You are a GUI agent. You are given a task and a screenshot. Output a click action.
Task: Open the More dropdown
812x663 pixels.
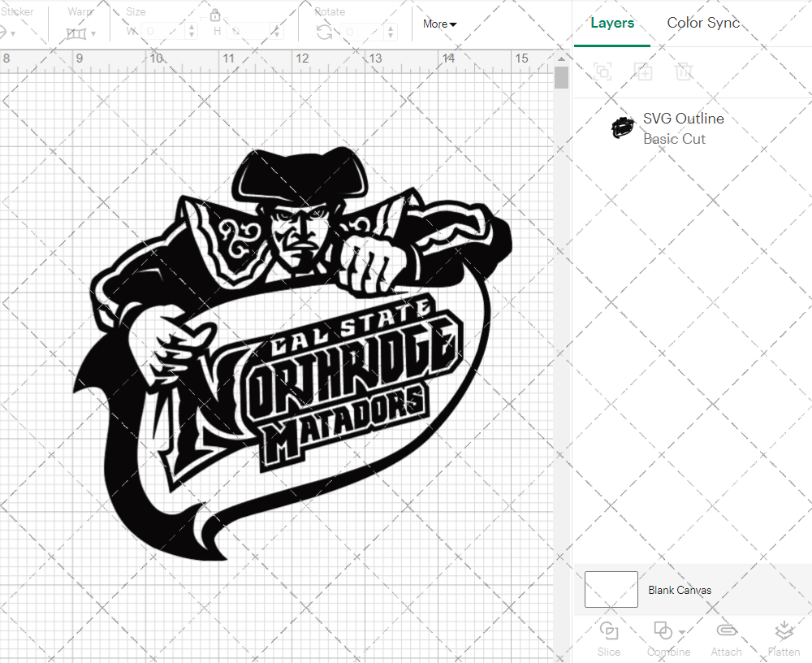point(438,24)
